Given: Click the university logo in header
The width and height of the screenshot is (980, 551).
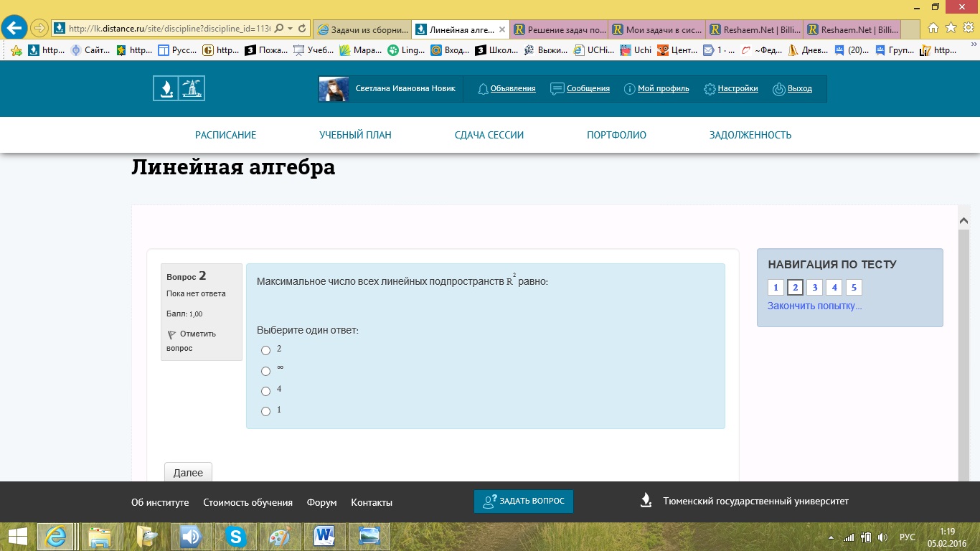Looking at the screenshot, I should coord(179,89).
